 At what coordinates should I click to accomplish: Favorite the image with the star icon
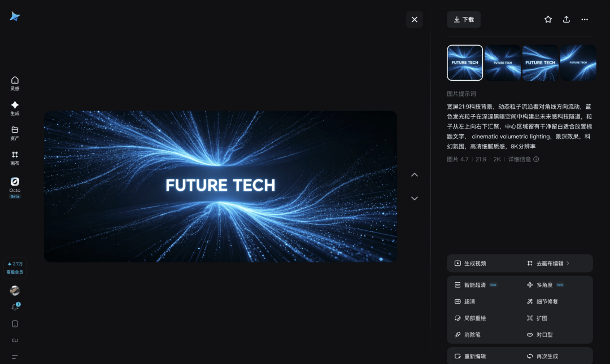[x=548, y=19]
